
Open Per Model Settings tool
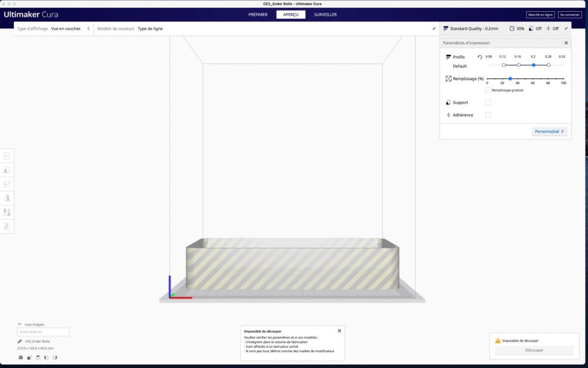pyautogui.click(x=6, y=212)
